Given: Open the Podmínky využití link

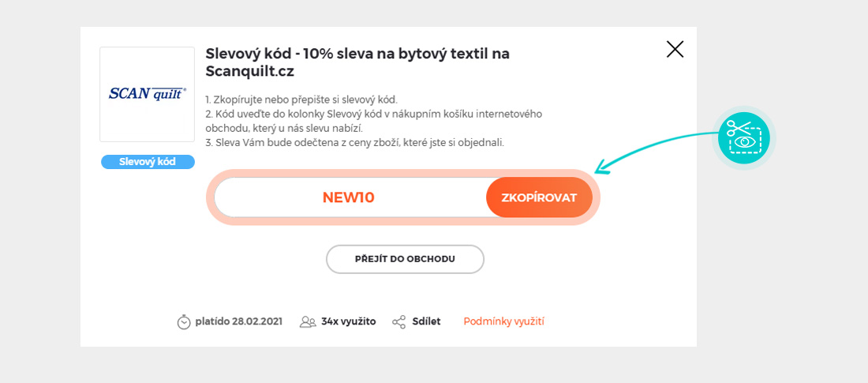Looking at the screenshot, I should pos(503,321).
